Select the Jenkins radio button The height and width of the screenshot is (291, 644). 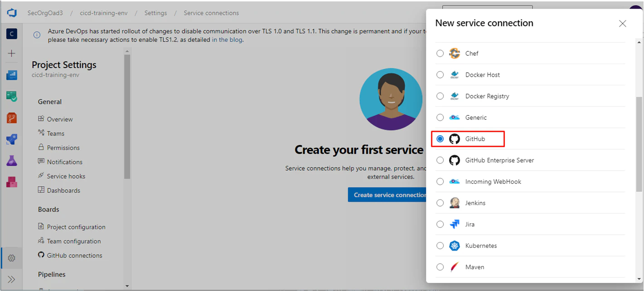[x=440, y=203]
